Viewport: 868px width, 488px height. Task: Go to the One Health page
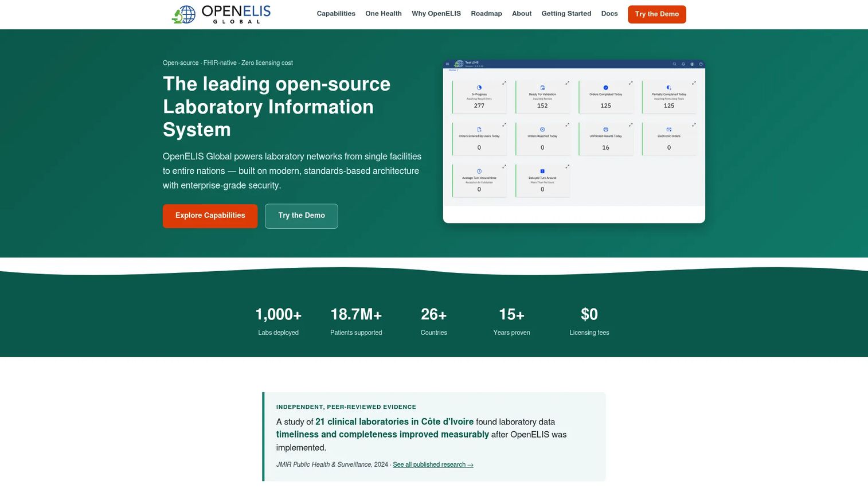point(384,14)
